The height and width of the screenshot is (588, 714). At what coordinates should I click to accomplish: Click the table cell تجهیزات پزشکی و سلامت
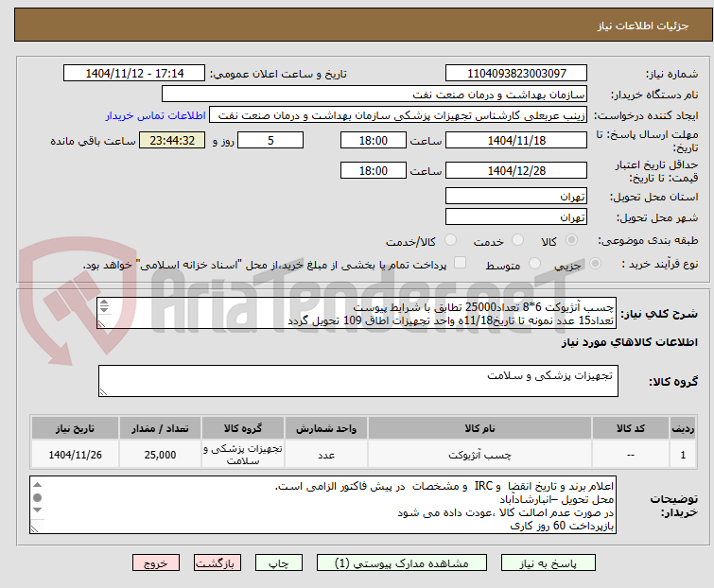point(243,455)
